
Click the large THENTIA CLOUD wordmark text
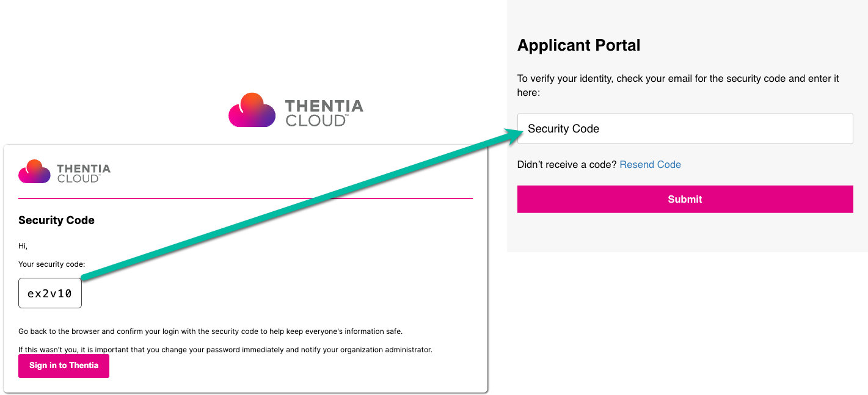point(324,113)
